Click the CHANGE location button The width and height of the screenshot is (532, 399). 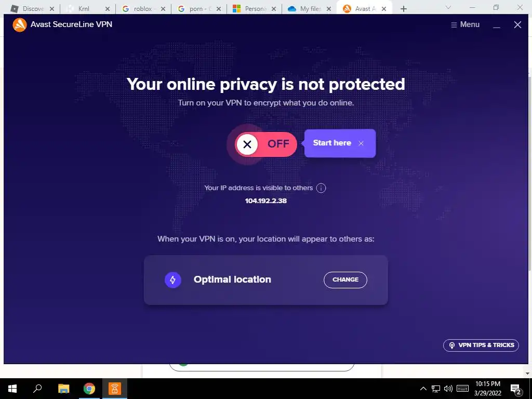[x=345, y=280]
